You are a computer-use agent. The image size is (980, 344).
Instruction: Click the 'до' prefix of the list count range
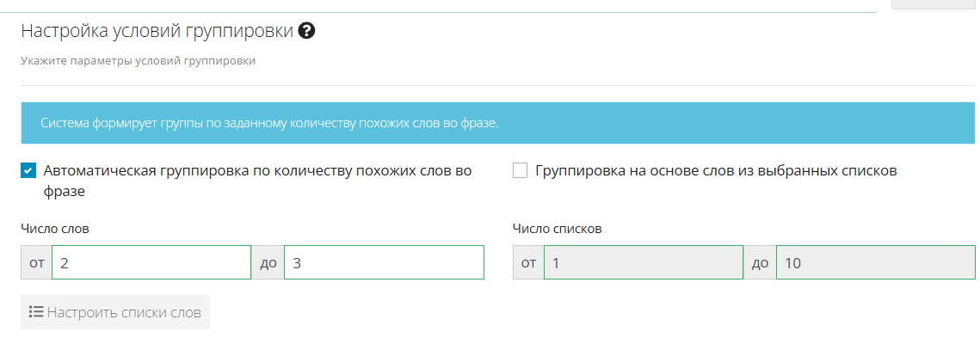(x=760, y=262)
